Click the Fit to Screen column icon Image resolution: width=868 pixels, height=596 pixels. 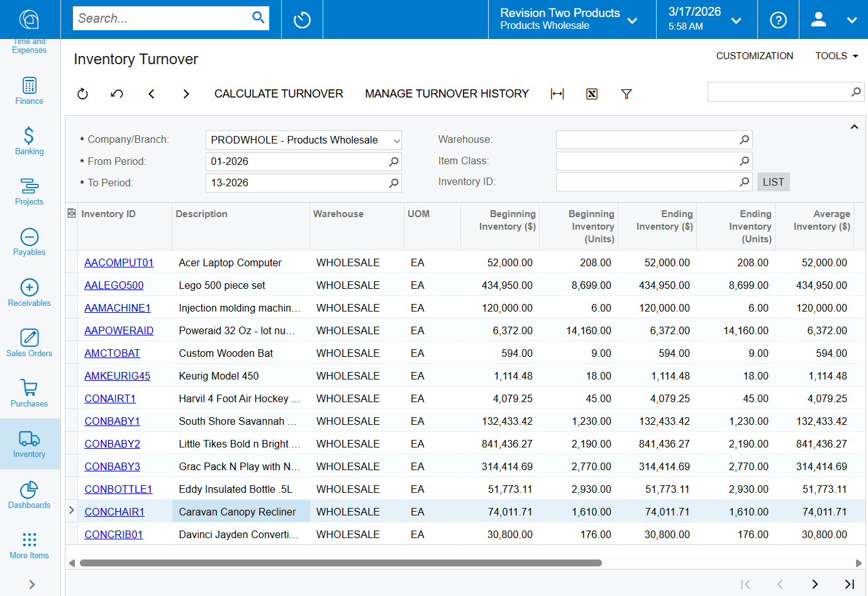coord(557,94)
